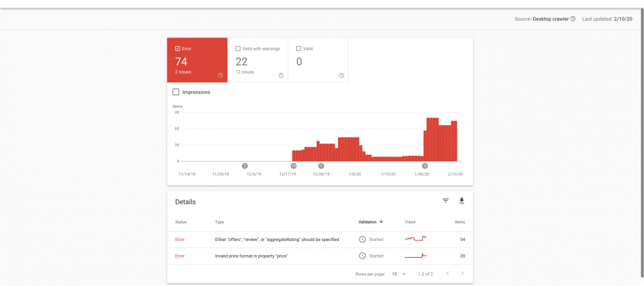644x286 pixels.
Task: Click timeline marker labeled 3 near 1/30/20
Action: point(425,166)
